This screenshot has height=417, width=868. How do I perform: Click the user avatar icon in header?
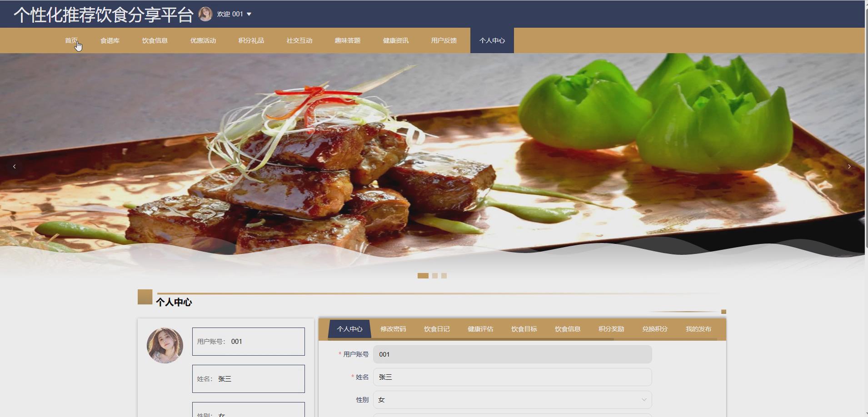(205, 14)
